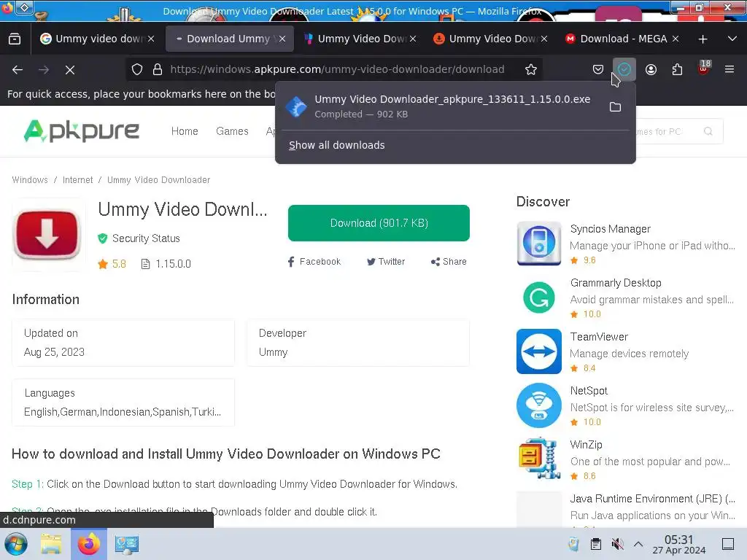This screenshot has width=747, height=560.
Task: Open the Firefox account icon
Action: pos(651,69)
